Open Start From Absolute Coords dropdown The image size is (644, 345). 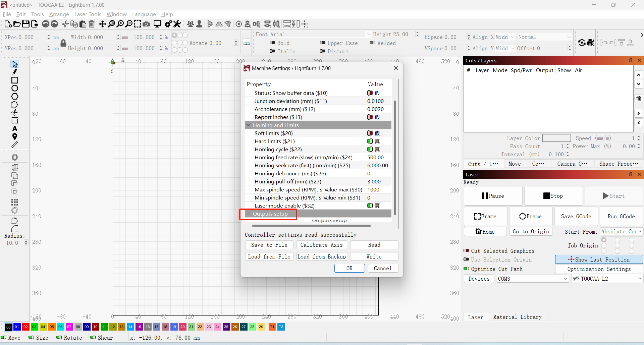tap(622, 231)
